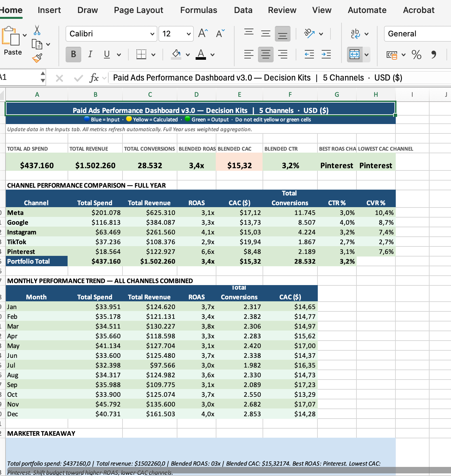
Task: Align text right
Action: click(x=283, y=54)
